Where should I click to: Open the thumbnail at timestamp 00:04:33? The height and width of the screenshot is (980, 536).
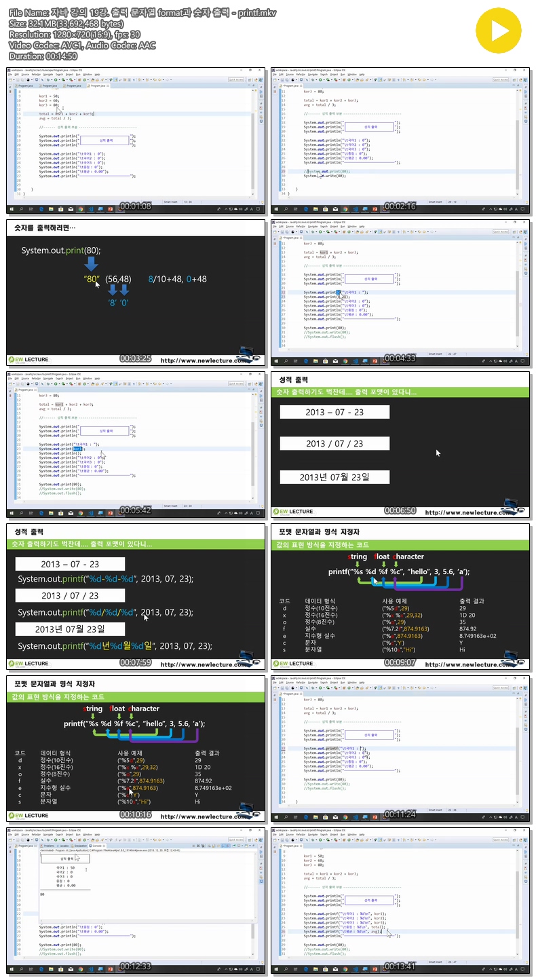coord(400,293)
